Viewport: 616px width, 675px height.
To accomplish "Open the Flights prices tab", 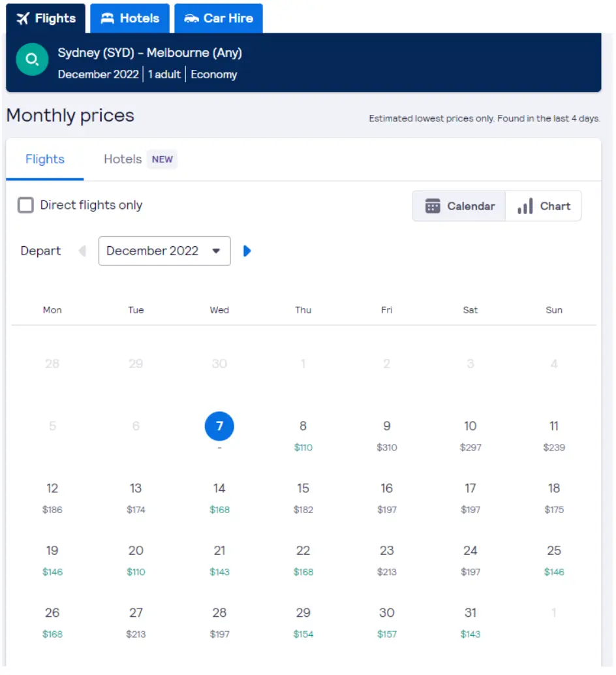I will [45, 159].
